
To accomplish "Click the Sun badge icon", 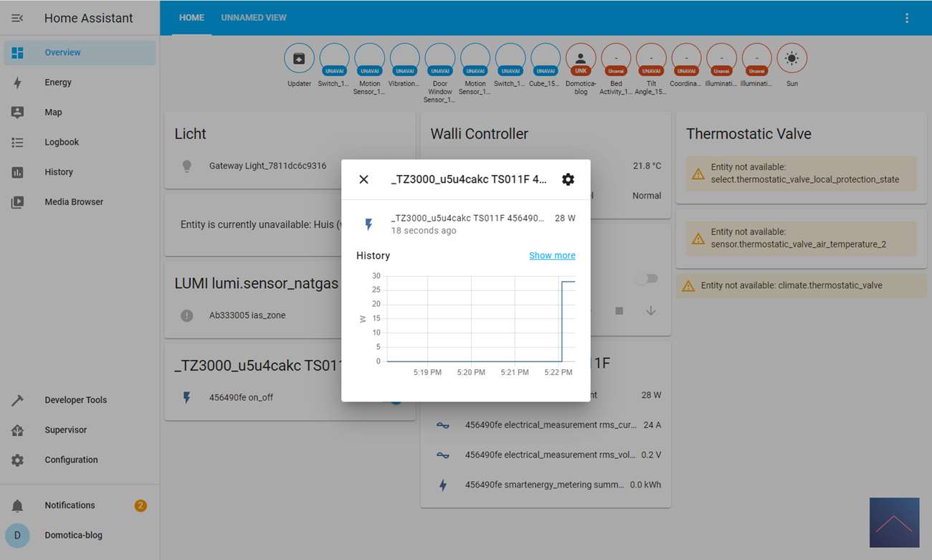I will [791, 59].
